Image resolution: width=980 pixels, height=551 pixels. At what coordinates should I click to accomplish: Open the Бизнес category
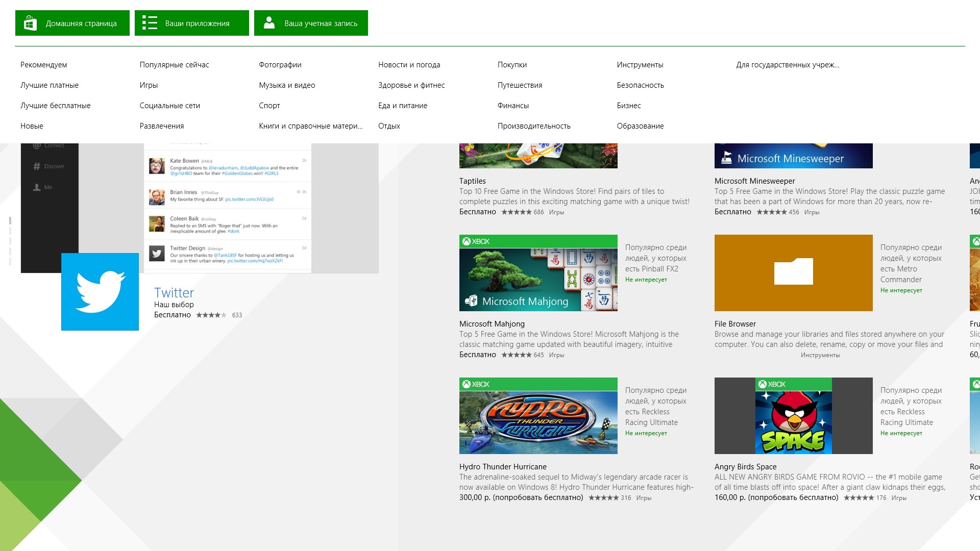pyautogui.click(x=629, y=106)
